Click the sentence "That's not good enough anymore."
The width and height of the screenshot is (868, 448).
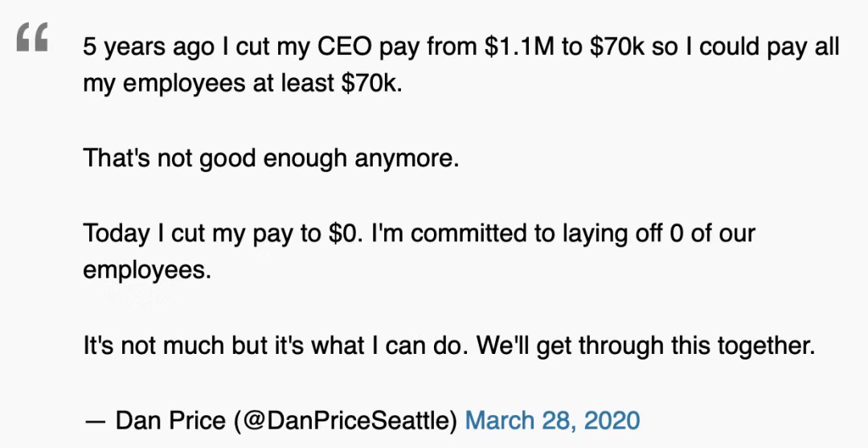(x=272, y=159)
